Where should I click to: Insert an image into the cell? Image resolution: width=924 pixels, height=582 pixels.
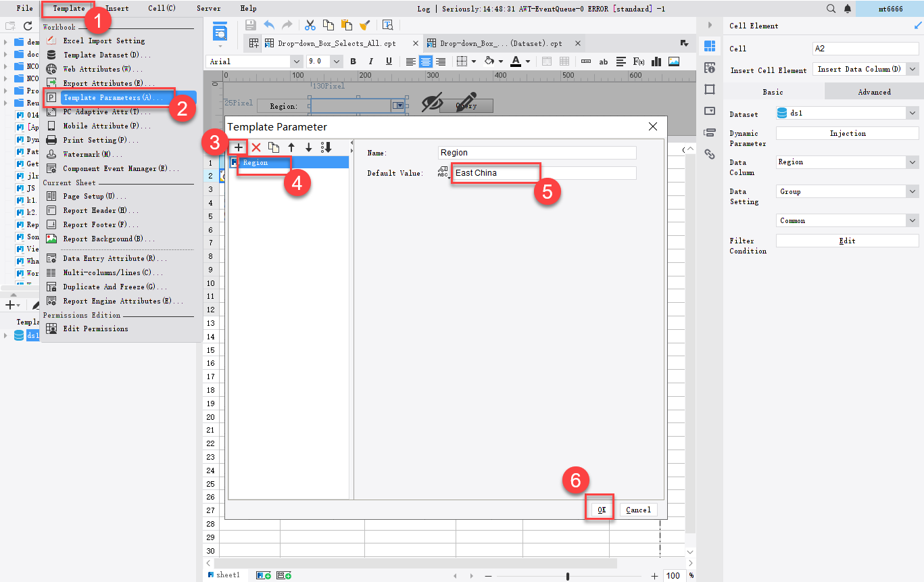tap(673, 62)
